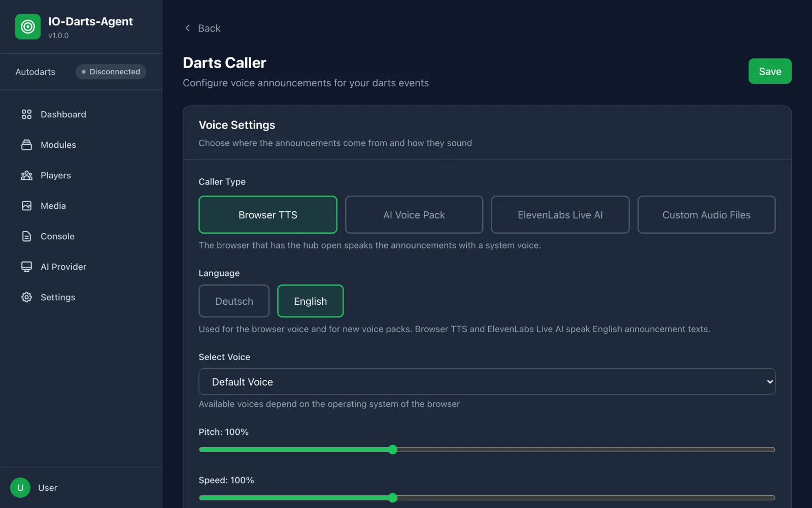Click the v1.0.0 version text
812x508 pixels.
[x=58, y=36]
